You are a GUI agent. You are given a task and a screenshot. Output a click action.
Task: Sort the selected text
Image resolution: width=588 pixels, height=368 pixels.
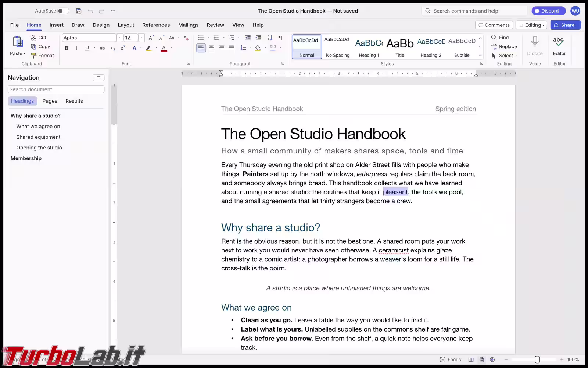pyautogui.click(x=270, y=38)
